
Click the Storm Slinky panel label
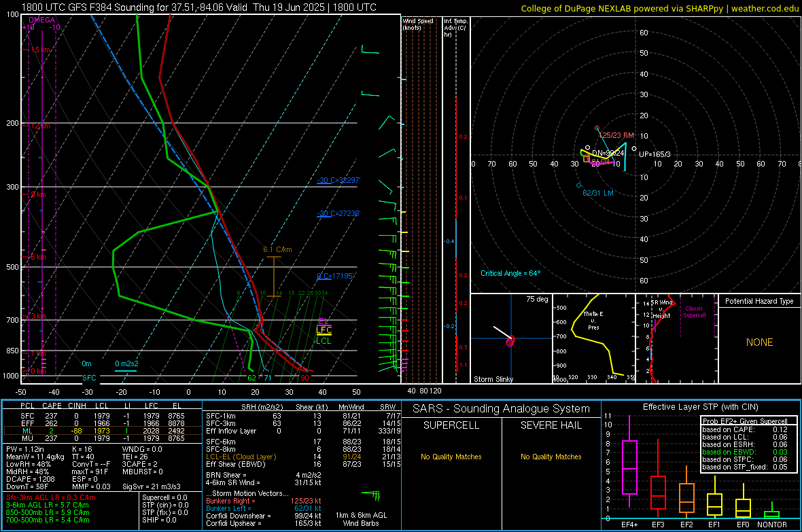(493, 379)
